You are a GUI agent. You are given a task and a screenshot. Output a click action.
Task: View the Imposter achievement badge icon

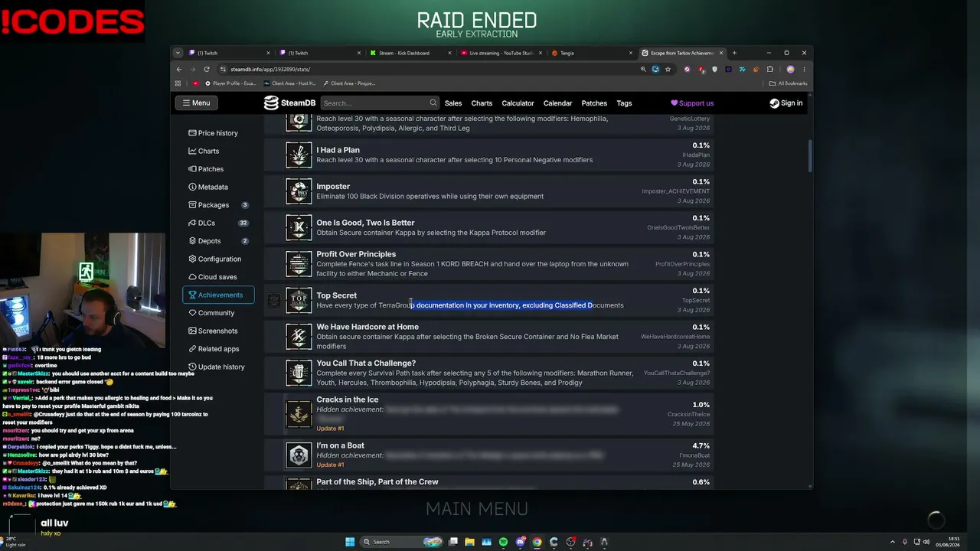[x=299, y=191]
